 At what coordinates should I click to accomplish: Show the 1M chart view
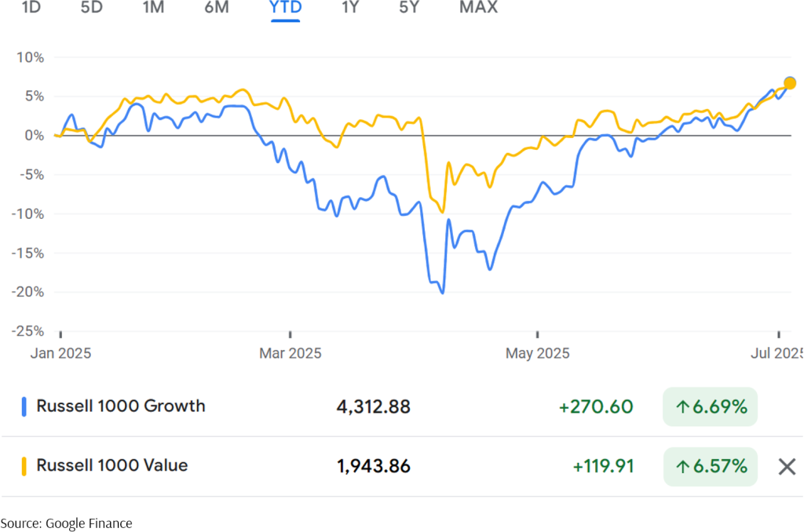[x=154, y=8]
